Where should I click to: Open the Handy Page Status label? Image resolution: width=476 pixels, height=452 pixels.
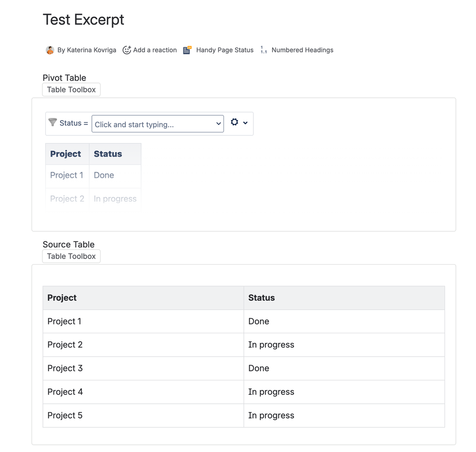(x=225, y=50)
